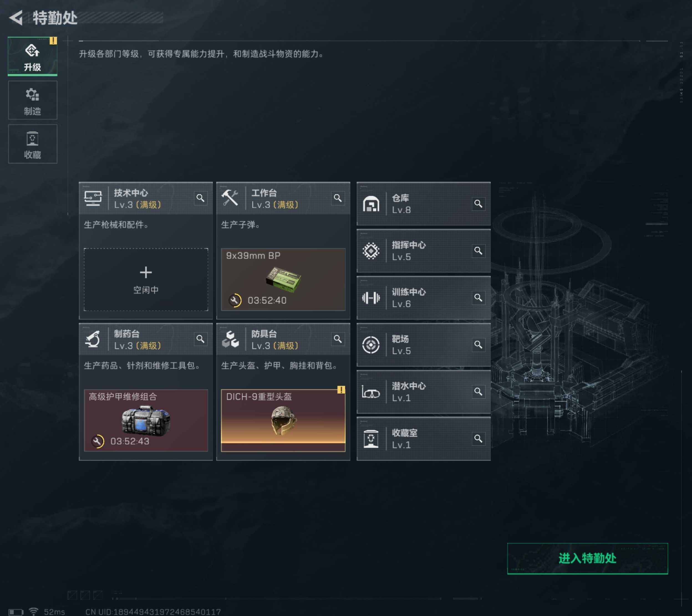
Task: Click the magnifier icon on 仓库
Action: click(x=478, y=204)
